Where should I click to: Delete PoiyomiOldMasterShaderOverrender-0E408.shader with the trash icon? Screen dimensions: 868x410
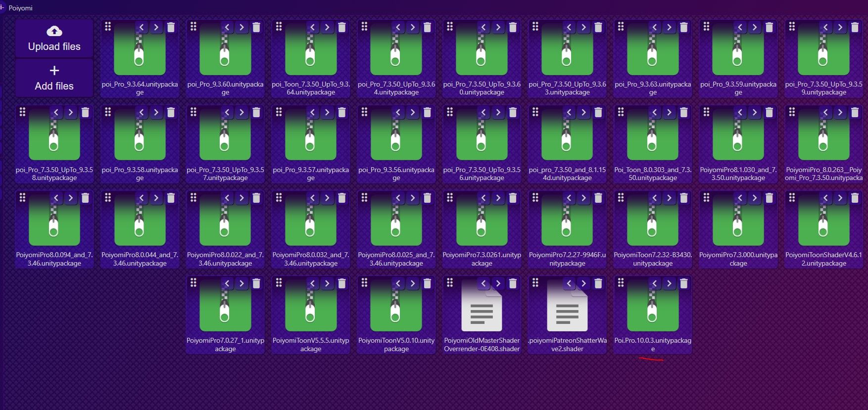[x=513, y=283]
